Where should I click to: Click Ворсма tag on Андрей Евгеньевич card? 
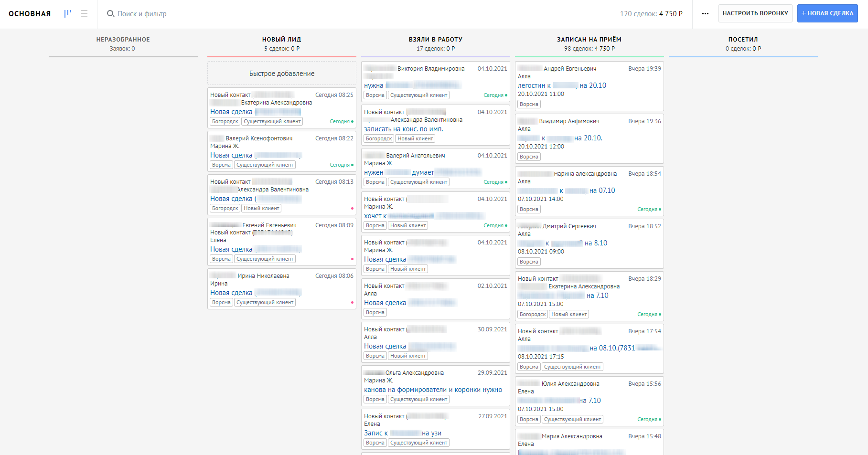click(529, 104)
